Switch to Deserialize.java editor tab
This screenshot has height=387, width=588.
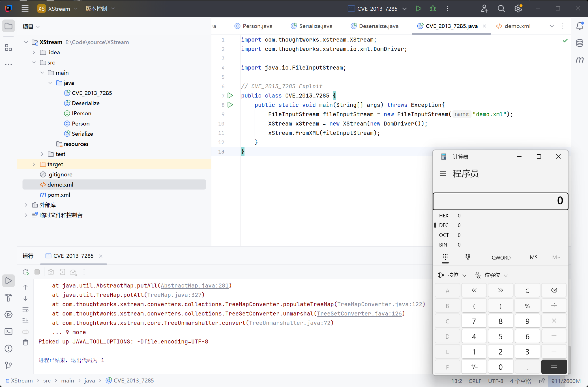pos(374,26)
